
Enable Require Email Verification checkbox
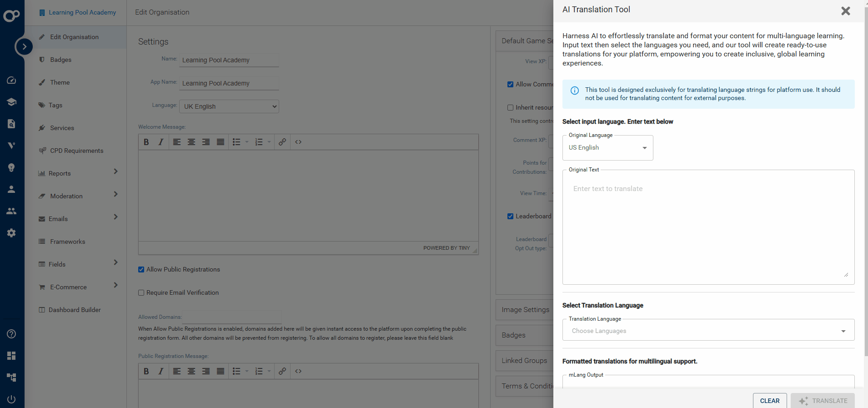(141, 293)
